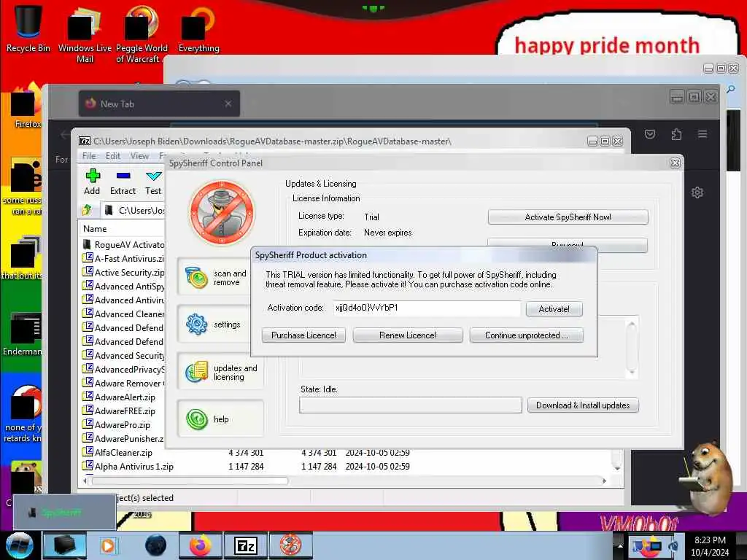
Task: Open Windows Live Mail desktop icon
Action: 85,34
